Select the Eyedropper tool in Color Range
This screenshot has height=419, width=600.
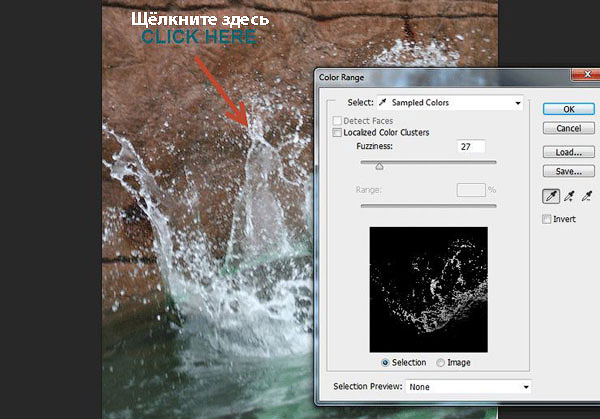click(x=551, y=196)
